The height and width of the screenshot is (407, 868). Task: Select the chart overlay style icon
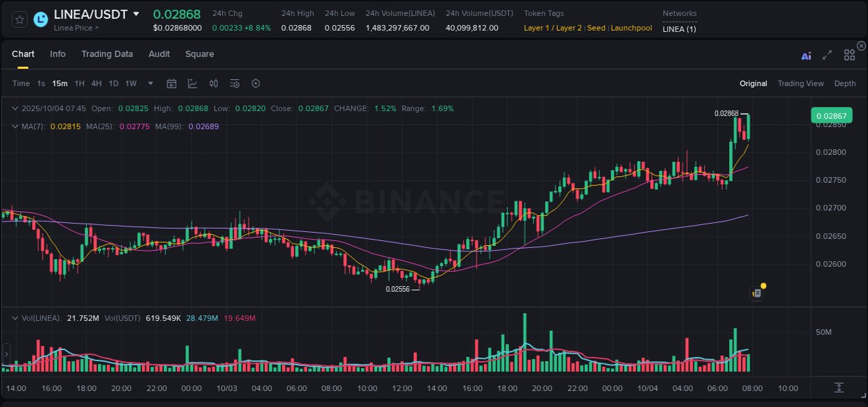192,83
